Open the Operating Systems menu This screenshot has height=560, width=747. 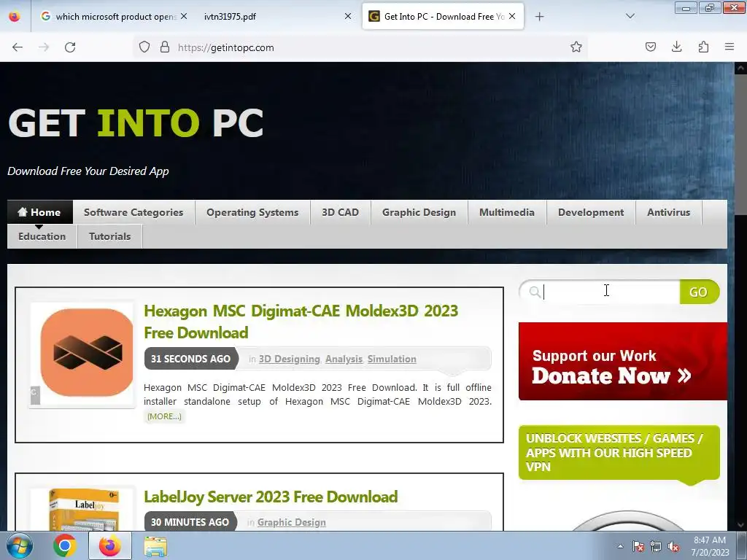coord(252,212)
